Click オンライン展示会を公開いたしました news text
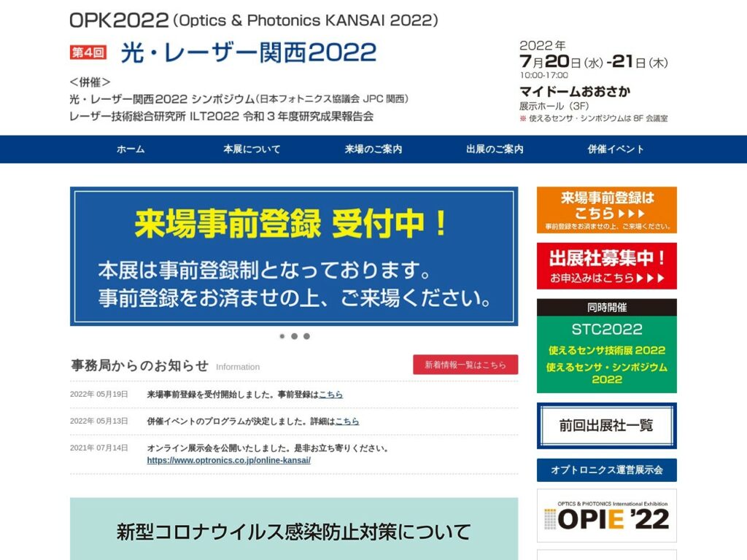The image size is (747, 560). (x=268, y=448)
